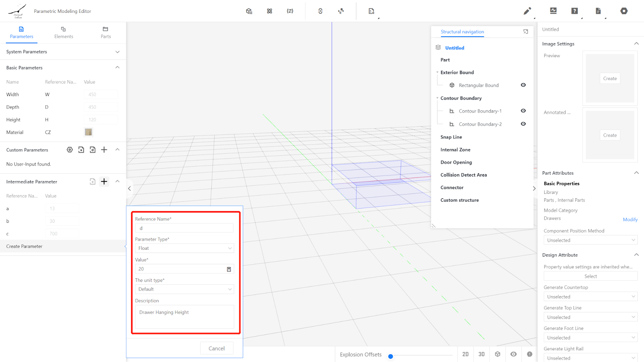Click the Material color swatch
This screenshot has height=362, width=644.
(x=89, y=132)
